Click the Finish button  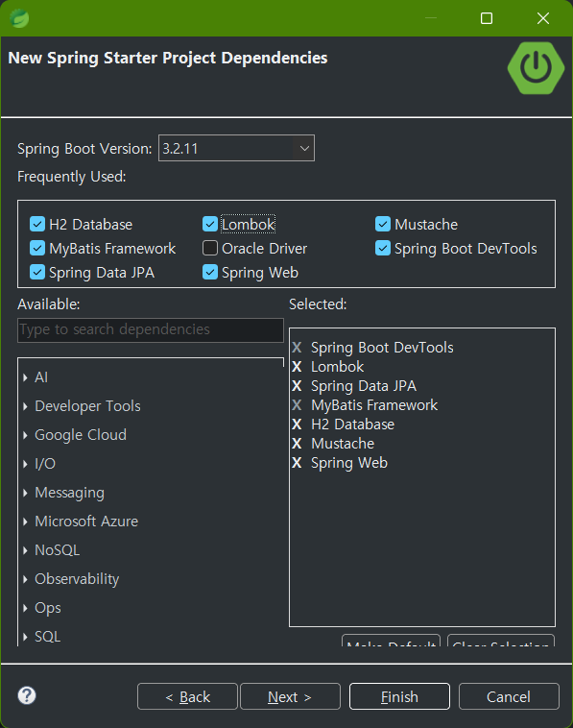coord(399,696)
